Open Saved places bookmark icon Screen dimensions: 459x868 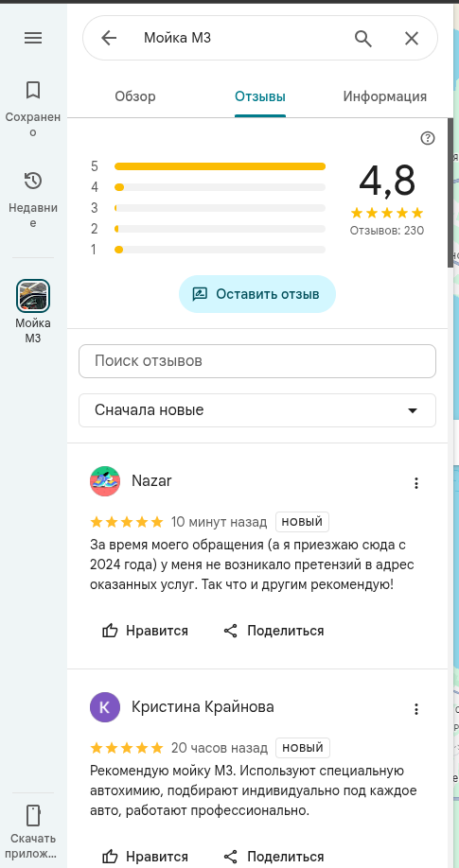coord(33,90)
